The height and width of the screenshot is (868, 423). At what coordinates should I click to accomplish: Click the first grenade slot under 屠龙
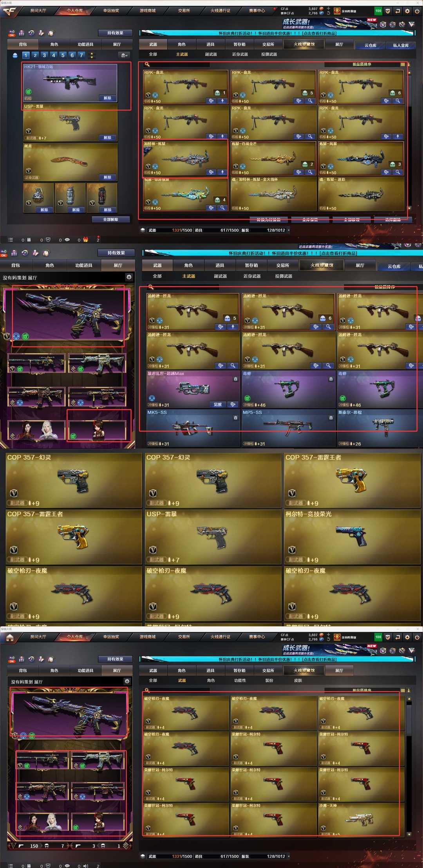38,198
